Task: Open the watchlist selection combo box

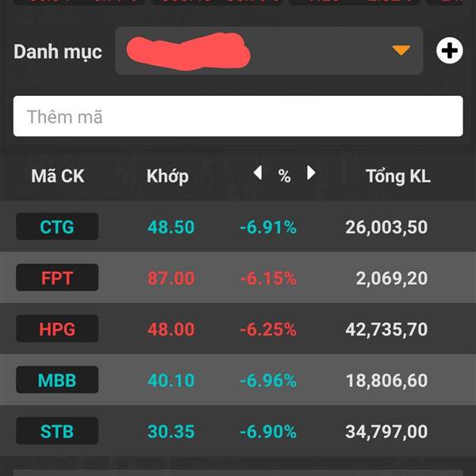Action: click(269, 51)
